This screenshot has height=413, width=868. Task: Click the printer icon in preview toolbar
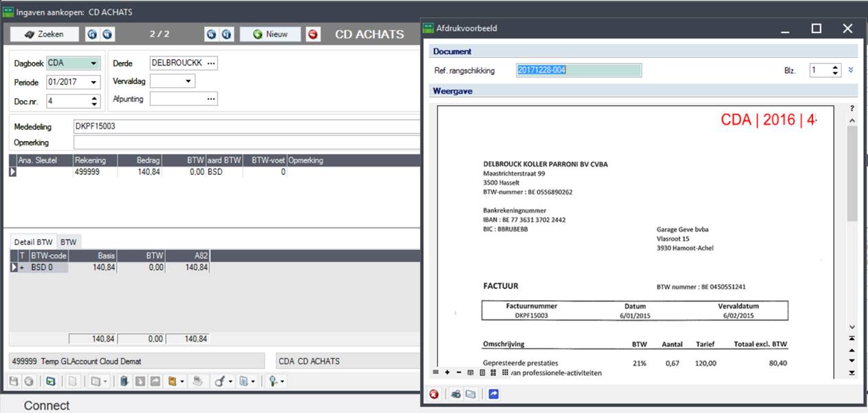[x=455, y=394]
